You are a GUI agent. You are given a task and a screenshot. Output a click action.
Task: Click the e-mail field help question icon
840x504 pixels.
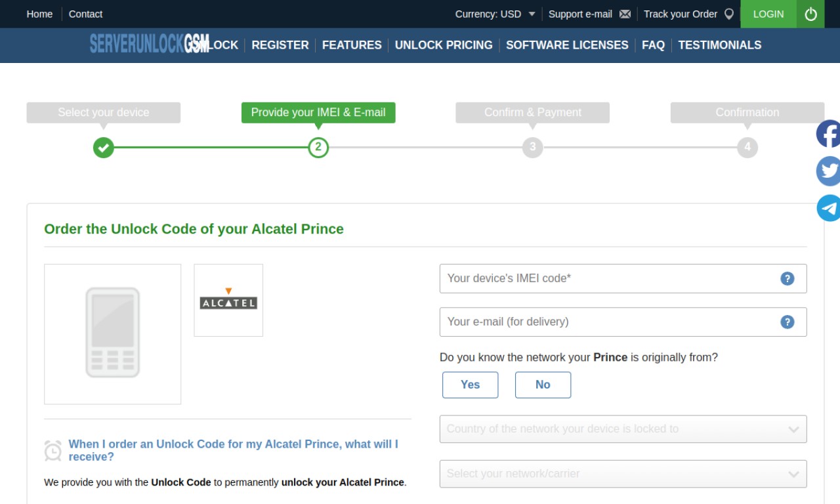pyautogui.click(x=787, y=322)
